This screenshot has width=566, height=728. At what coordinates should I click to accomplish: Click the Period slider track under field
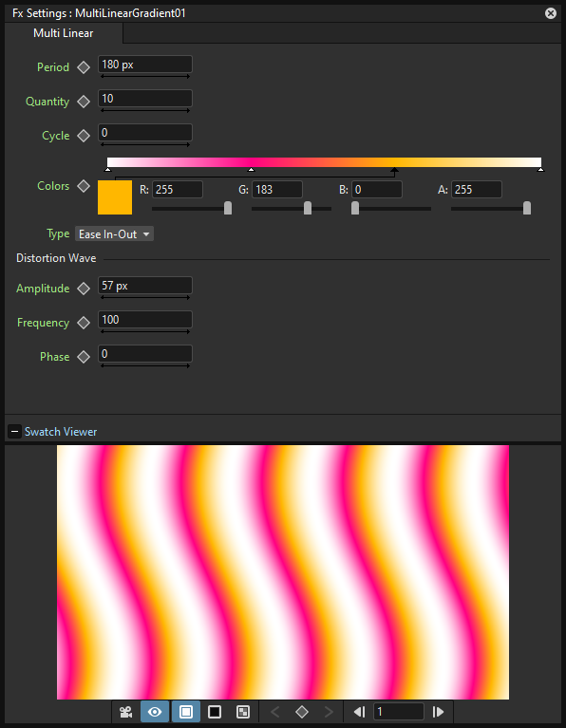click(145, 76)
